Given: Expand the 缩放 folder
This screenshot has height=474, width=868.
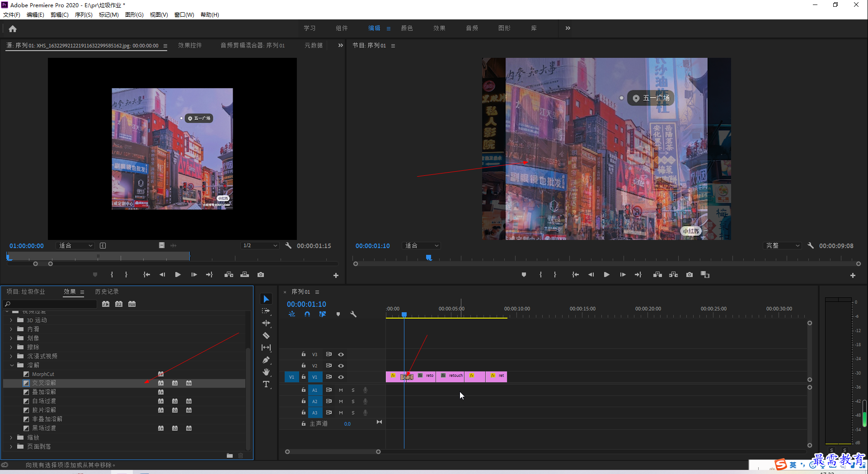Looking at the screenshot, I should coord(11,437).
